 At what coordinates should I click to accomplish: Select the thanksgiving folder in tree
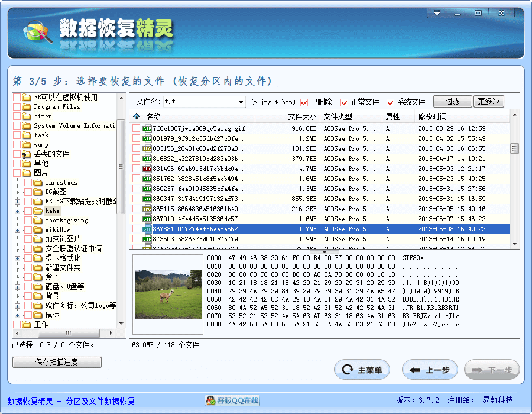[67, 221]
